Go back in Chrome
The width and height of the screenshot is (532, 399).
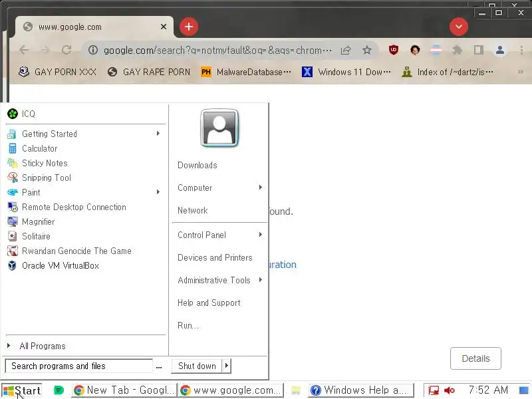tap(24, 51)
